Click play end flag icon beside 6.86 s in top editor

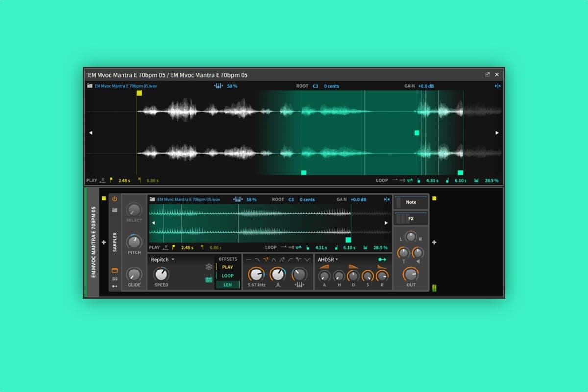[140, 180]
